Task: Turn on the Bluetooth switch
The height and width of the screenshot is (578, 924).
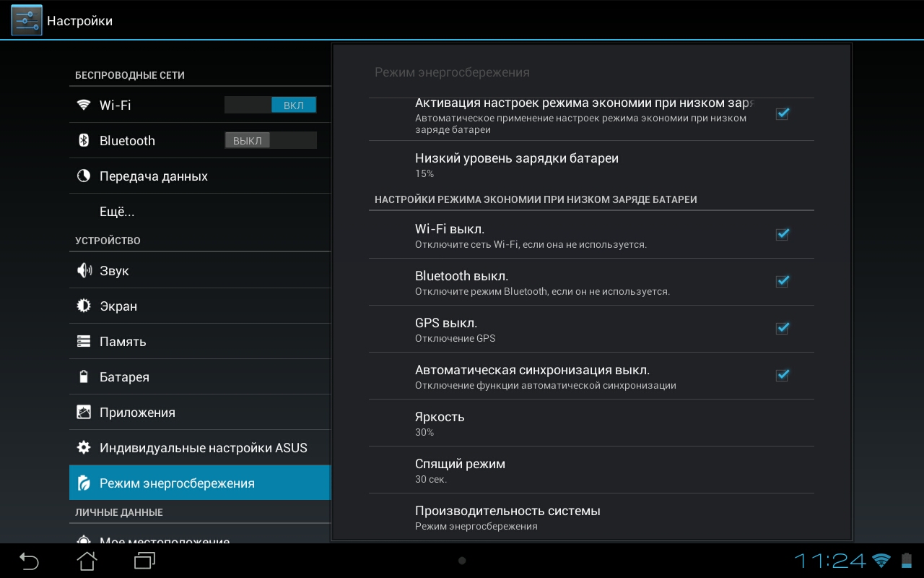Action: [x=271, y=141]
